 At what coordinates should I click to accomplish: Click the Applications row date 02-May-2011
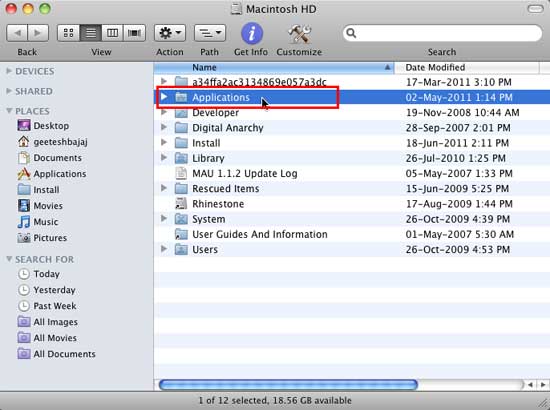pos(459,97)
